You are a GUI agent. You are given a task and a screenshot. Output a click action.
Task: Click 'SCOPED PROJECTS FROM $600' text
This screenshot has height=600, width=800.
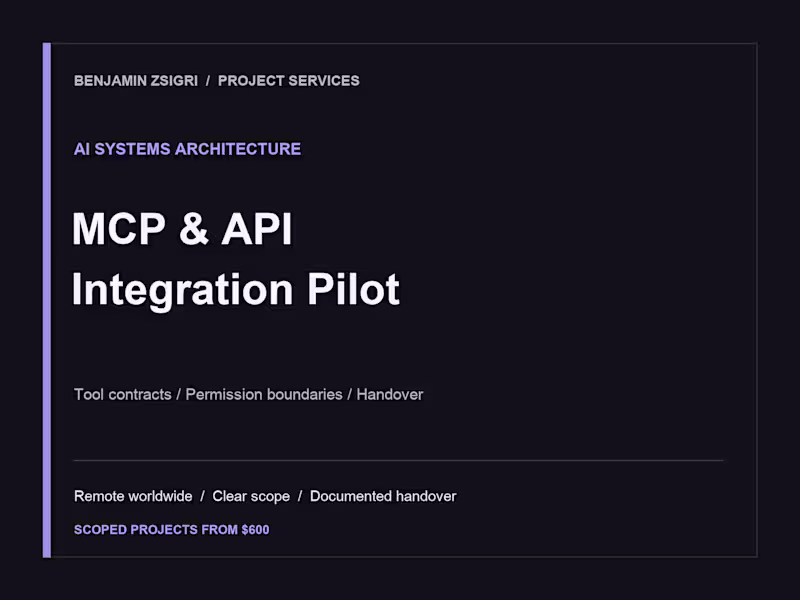[x=171, y=530]
